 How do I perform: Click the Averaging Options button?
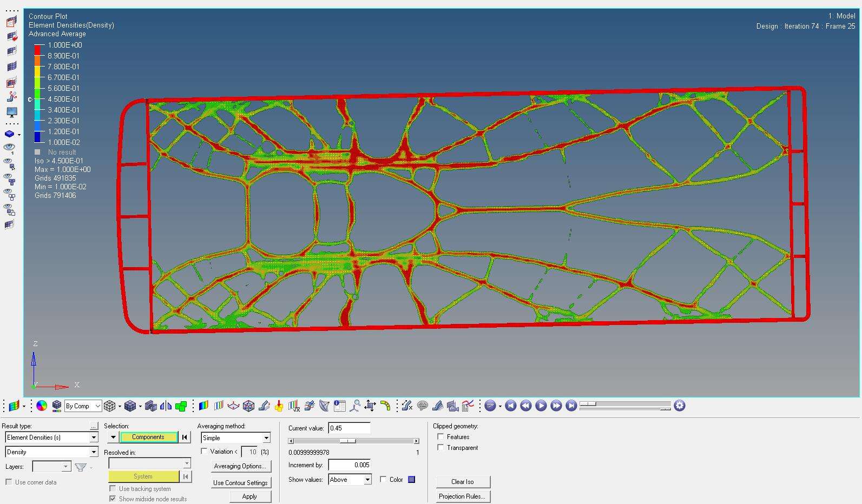point(240,466)
